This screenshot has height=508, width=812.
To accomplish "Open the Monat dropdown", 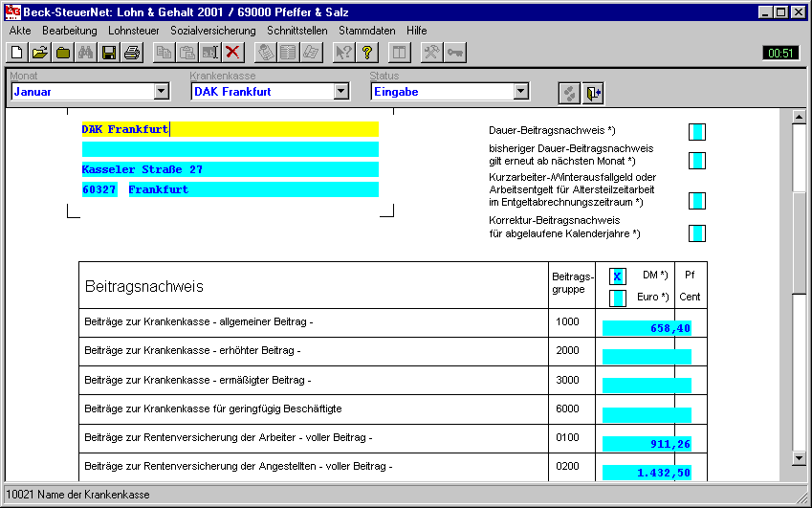I will pos(161,92).
